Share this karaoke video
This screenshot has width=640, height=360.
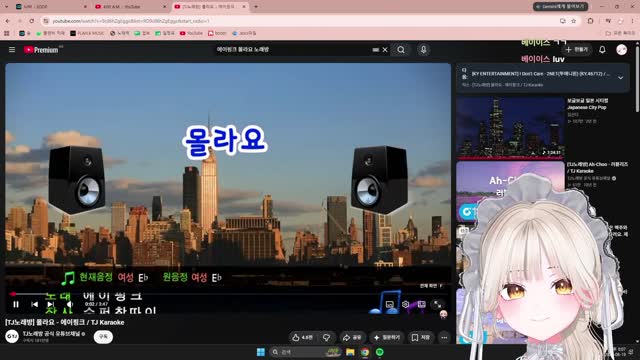tap(352, 338)
